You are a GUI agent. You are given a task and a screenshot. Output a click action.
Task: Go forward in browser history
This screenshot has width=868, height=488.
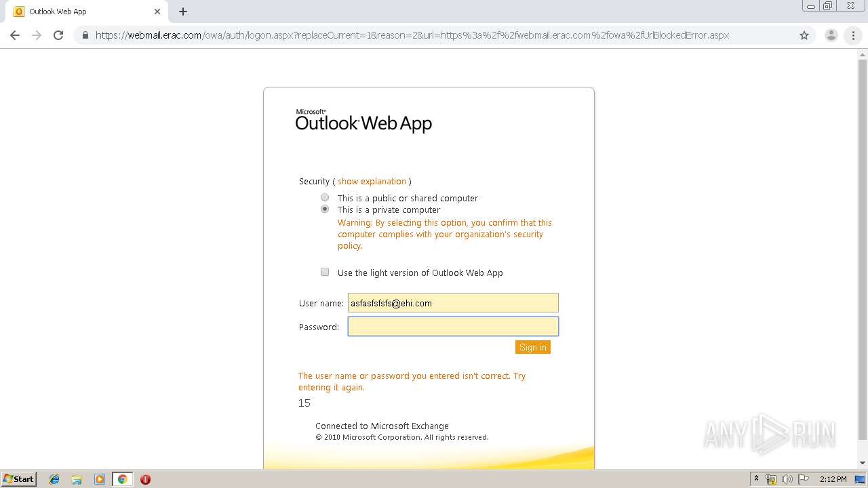point(37,35)
